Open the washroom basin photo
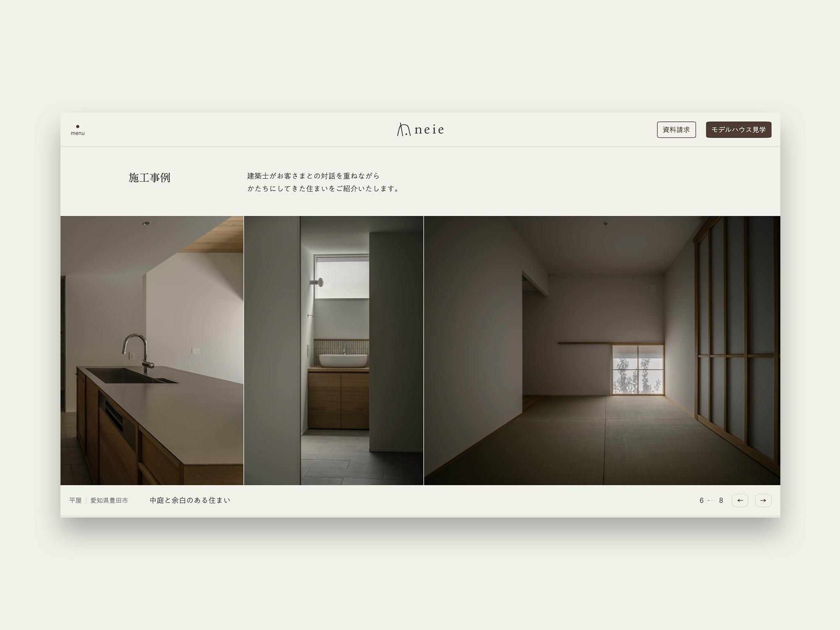The width and height of the screenshot is (840, 630). click(333, 350)
